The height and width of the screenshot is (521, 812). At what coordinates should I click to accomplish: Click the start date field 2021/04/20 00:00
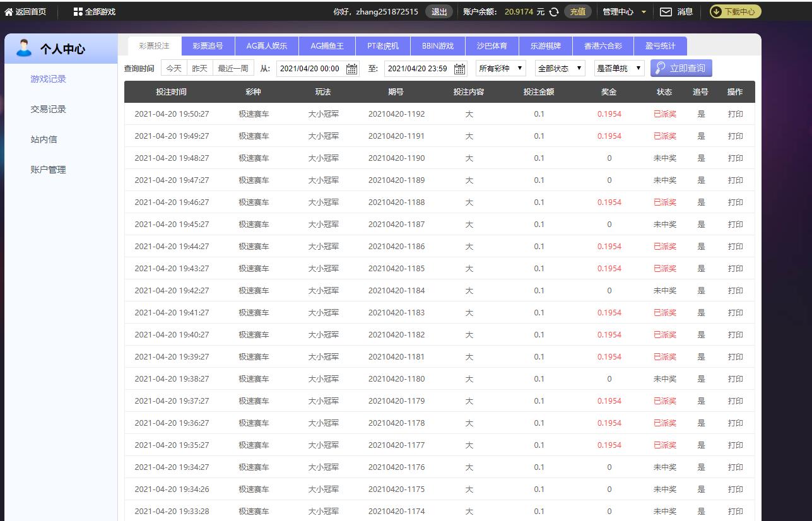coord(318,69)
